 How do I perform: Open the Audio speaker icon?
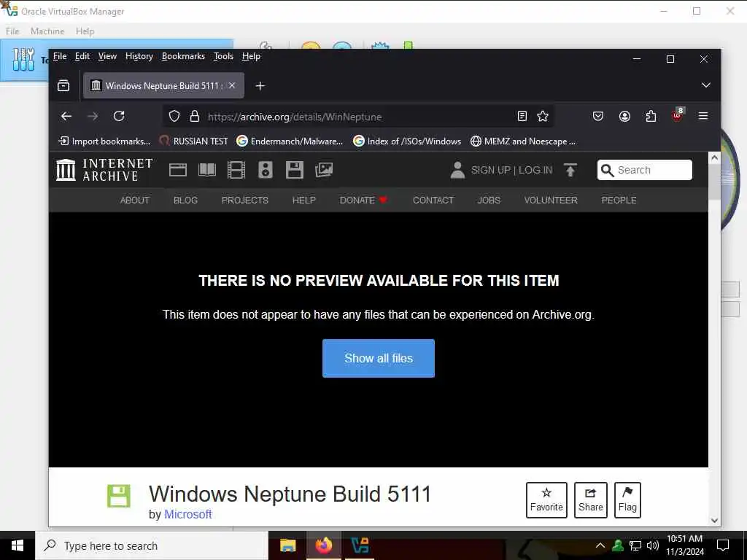(266, 170)
